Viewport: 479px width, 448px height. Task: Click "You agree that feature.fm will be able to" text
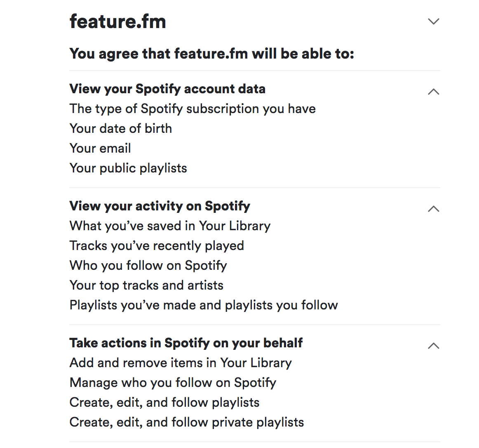pyautogui.click(x=212, y=54)
